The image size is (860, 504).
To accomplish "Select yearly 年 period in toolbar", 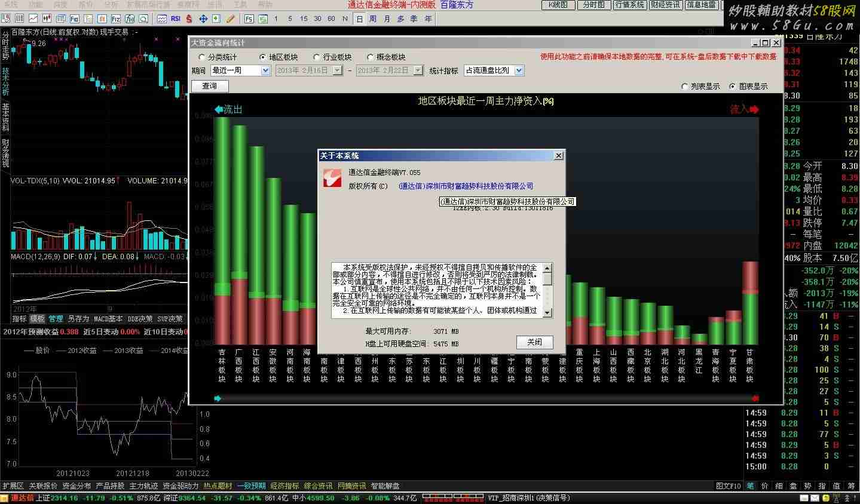I will tap(428, 19).
